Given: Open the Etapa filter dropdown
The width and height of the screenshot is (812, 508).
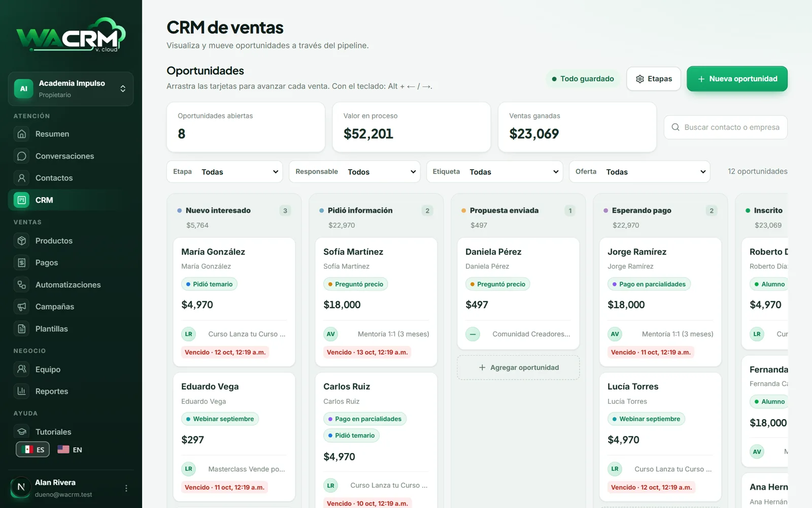Looking at the screenshot, I should click(x=225, y=172).
